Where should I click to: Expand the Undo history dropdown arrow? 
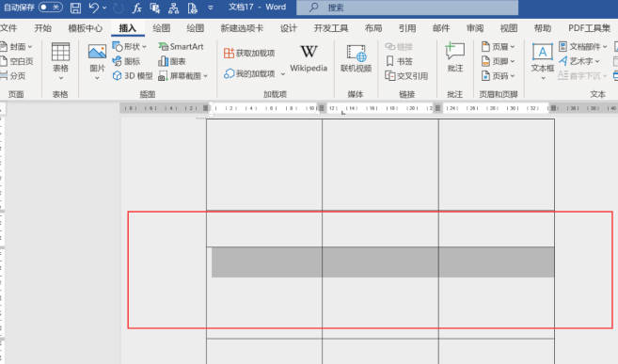(104, 8)
